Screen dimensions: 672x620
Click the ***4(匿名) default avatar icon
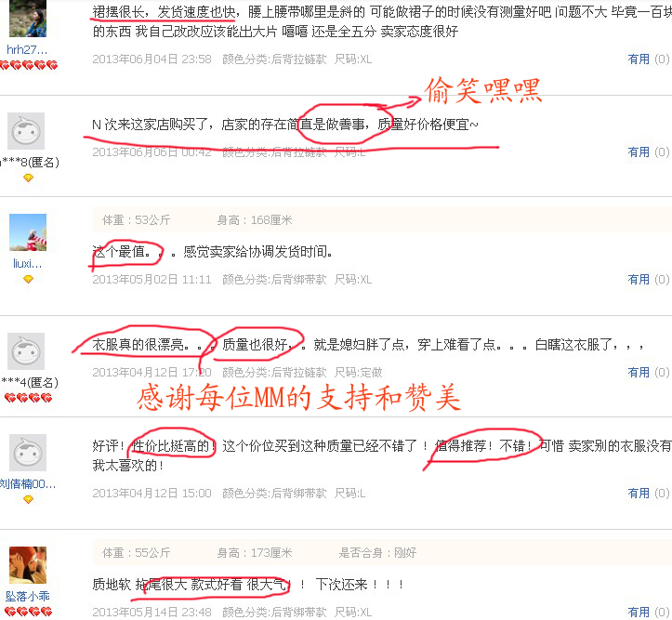click(x=26, y=351)
